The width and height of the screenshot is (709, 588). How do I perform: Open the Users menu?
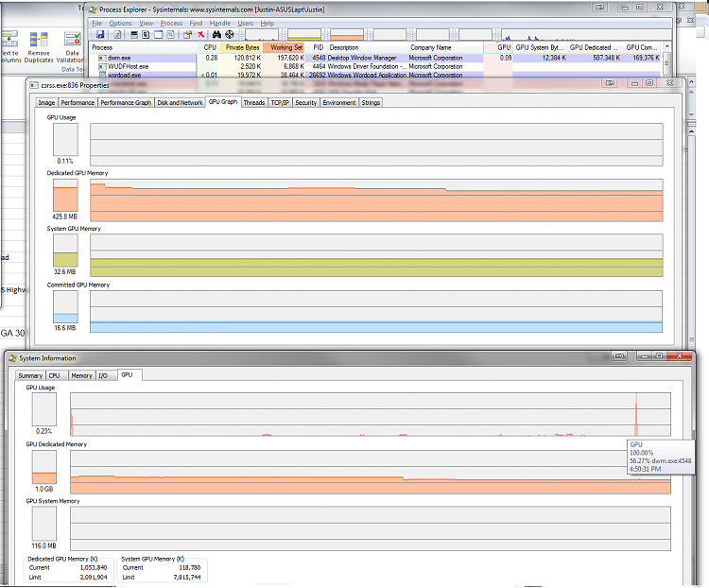point(246,23)
